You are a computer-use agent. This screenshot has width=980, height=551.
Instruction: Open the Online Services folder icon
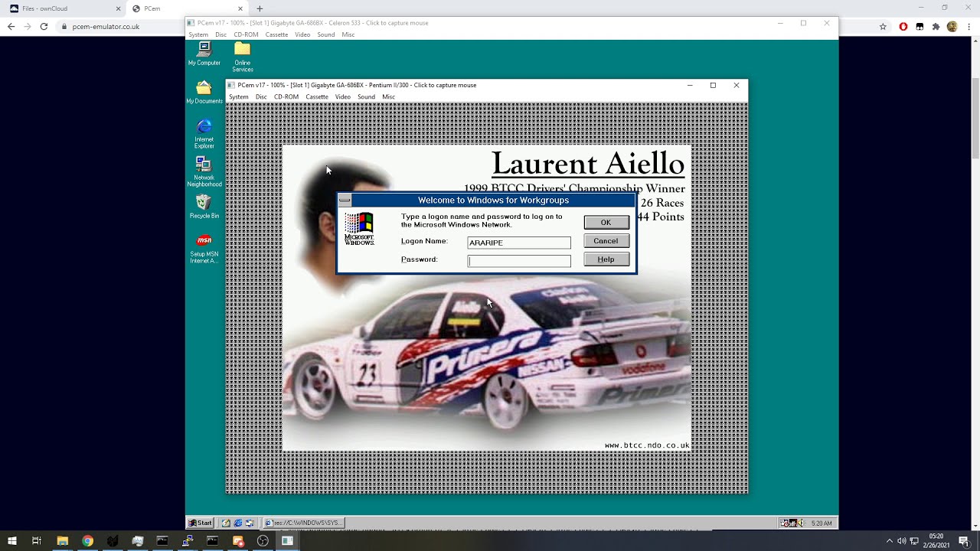[243, 57]
